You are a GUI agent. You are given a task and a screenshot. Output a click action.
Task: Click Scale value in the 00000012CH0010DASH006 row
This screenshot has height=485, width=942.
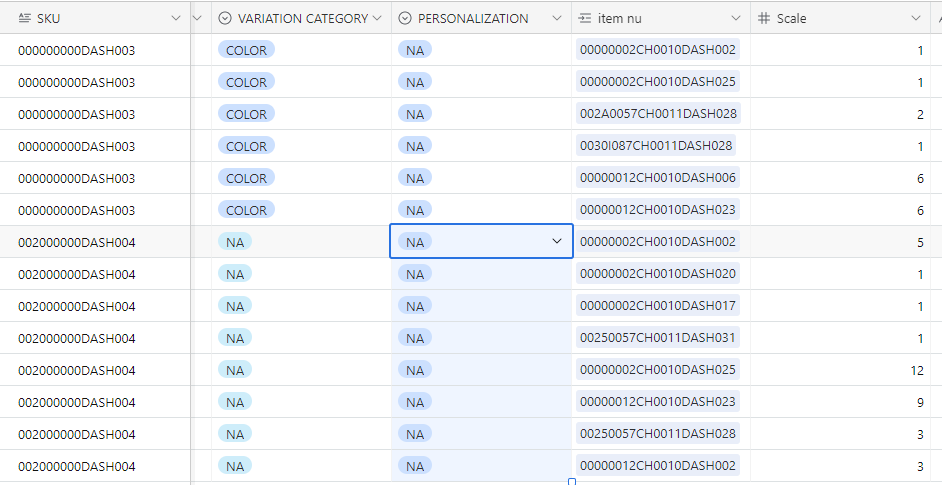[920, 178]
